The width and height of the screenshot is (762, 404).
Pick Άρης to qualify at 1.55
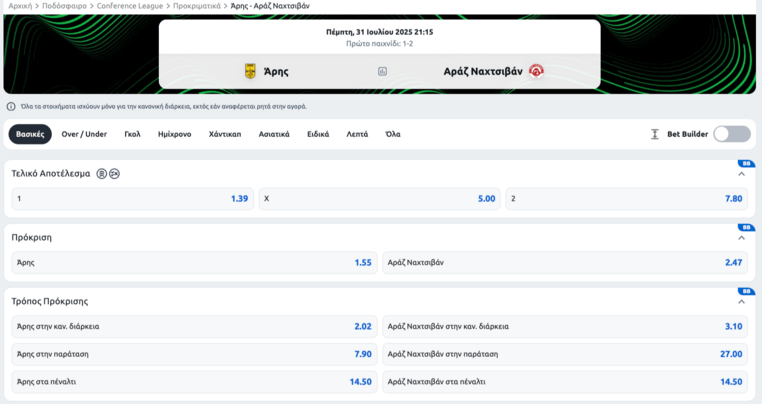(x=194, y=263)
